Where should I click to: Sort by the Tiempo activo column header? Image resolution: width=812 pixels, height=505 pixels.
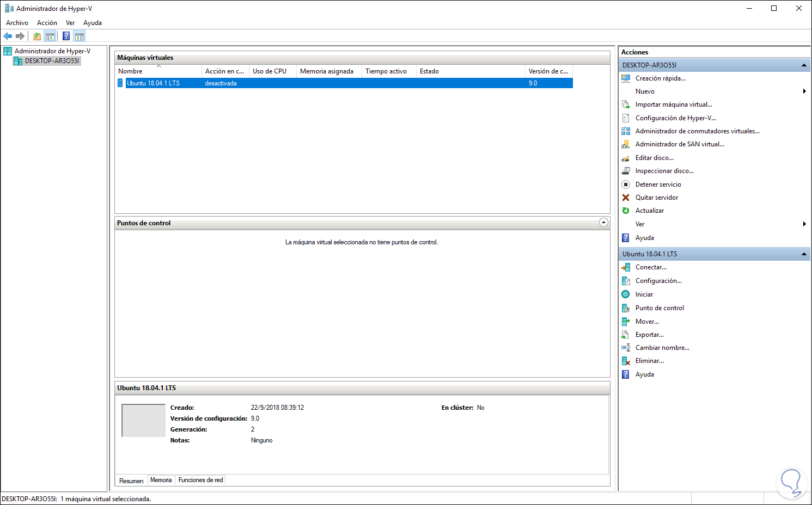389,71
